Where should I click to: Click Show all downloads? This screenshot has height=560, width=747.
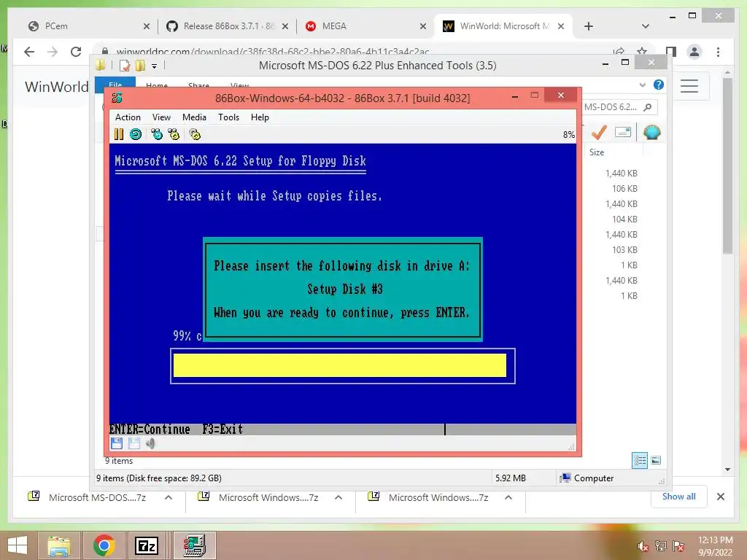679,497
